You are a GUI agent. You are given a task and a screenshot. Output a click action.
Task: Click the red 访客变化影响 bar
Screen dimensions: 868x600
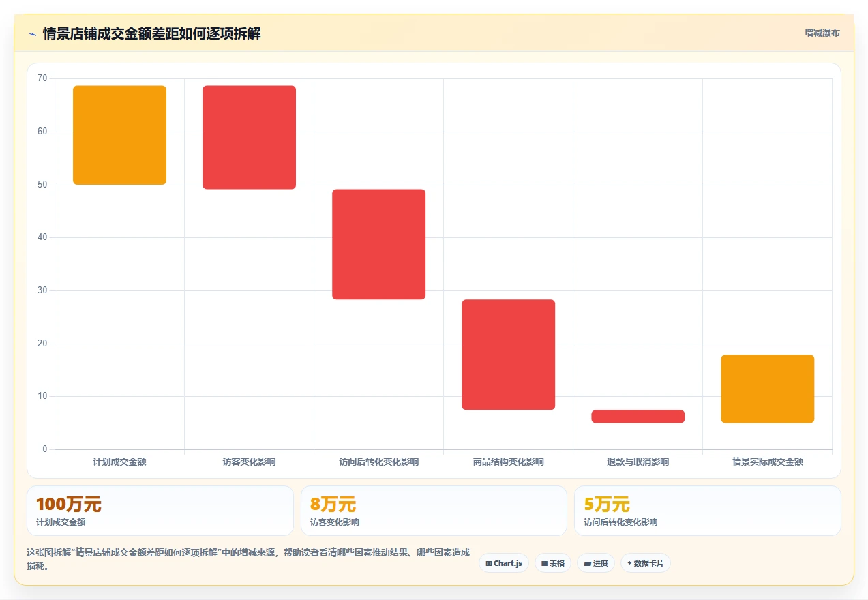tap(249, 137)
